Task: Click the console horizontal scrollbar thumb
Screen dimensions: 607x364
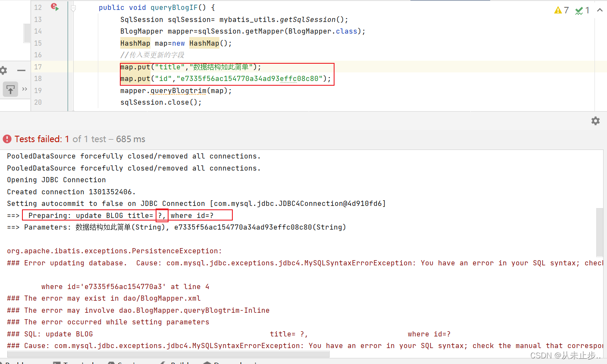Action: tap(168, 354)
